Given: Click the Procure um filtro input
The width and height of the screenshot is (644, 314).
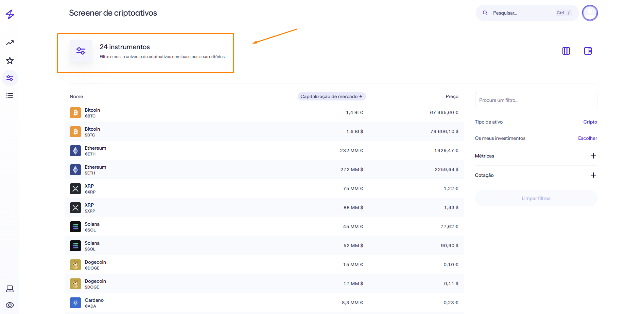Looking at the screenshot, I should click(536, 100).
